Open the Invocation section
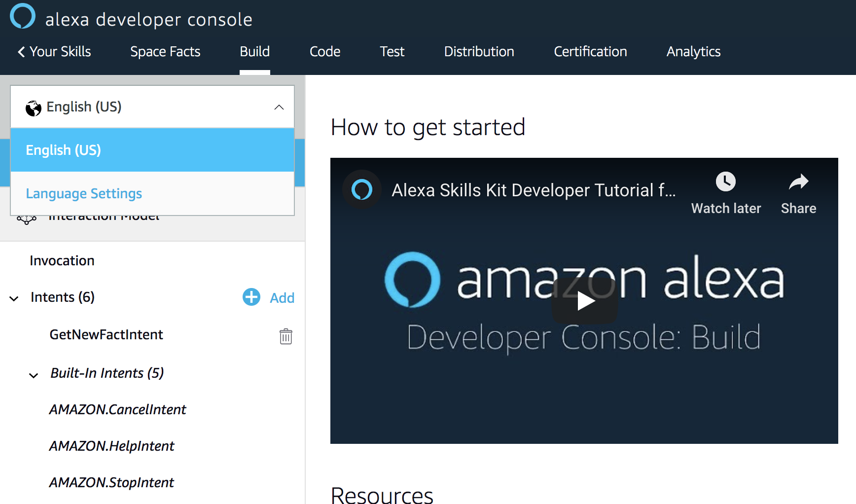This screenshot has height=504, width=856. point(62,260)
